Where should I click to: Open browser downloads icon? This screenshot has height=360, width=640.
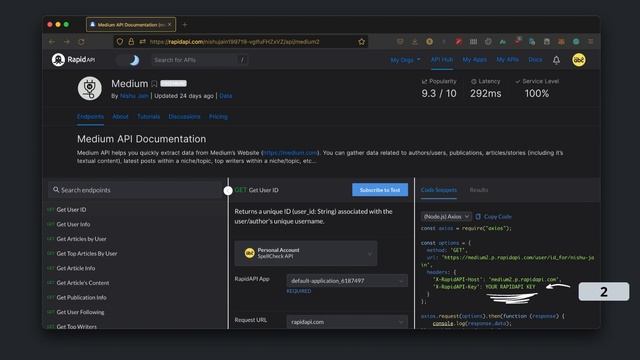[x=415, y=42]
